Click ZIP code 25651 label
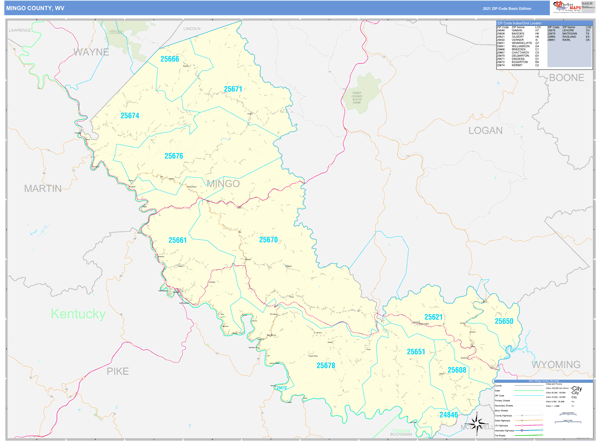 (x=416, y=352)
